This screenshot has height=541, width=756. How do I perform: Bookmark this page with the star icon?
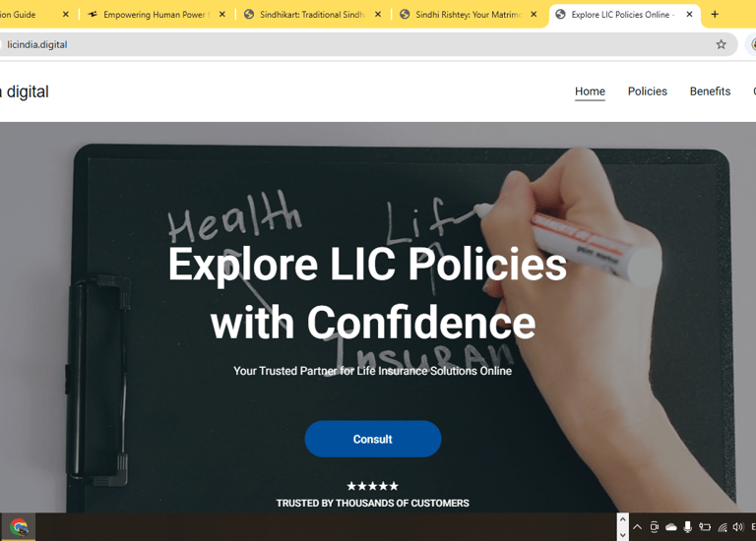pos(721,44)
